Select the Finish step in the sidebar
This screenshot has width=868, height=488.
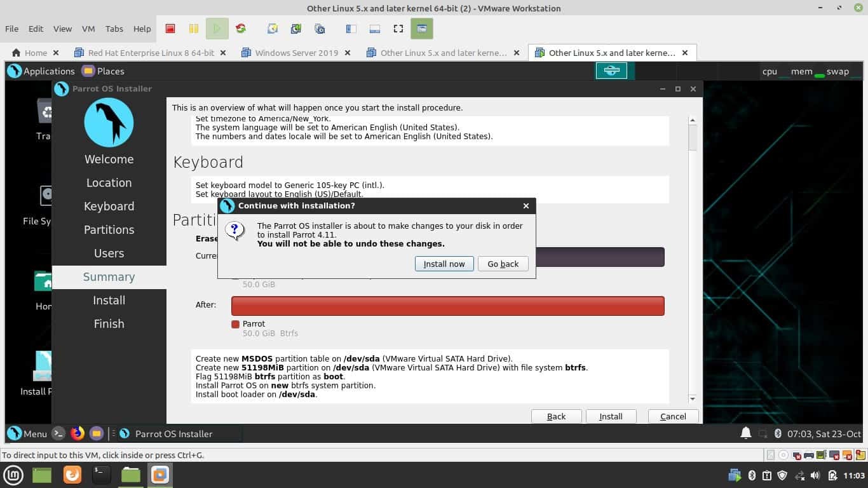coord(109,323)
